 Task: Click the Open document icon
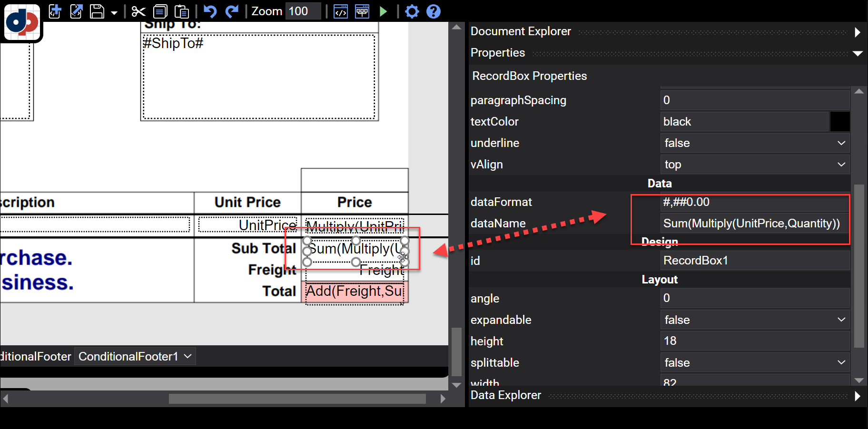pos(76,11)
